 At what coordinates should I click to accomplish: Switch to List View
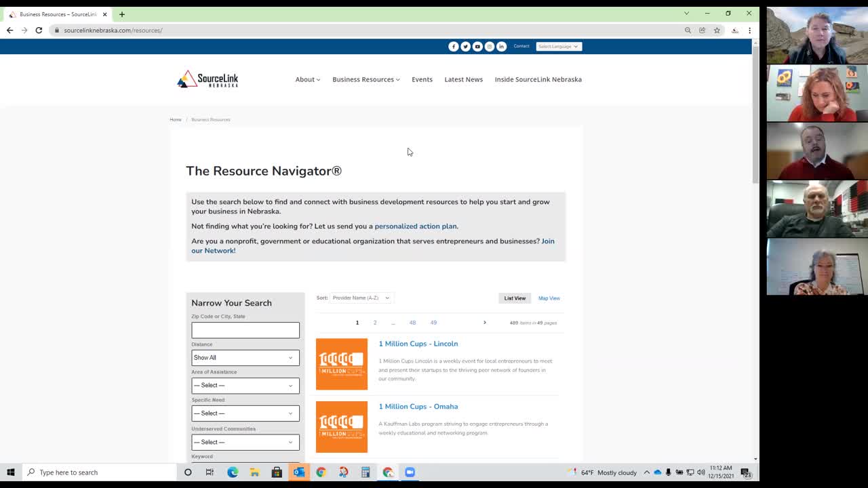[515, 298]
